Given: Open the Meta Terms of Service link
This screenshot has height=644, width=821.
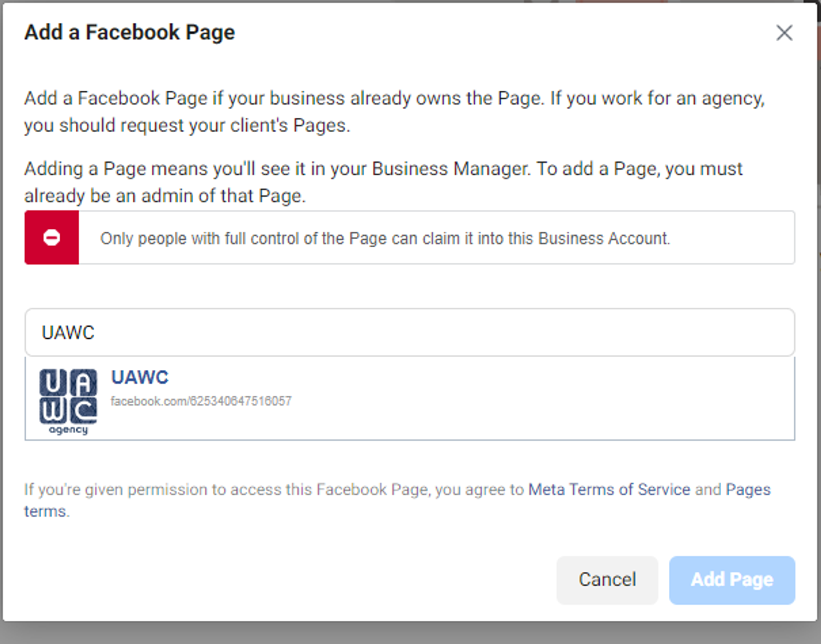Looking at the screenshot, I should tap(609, 490).
